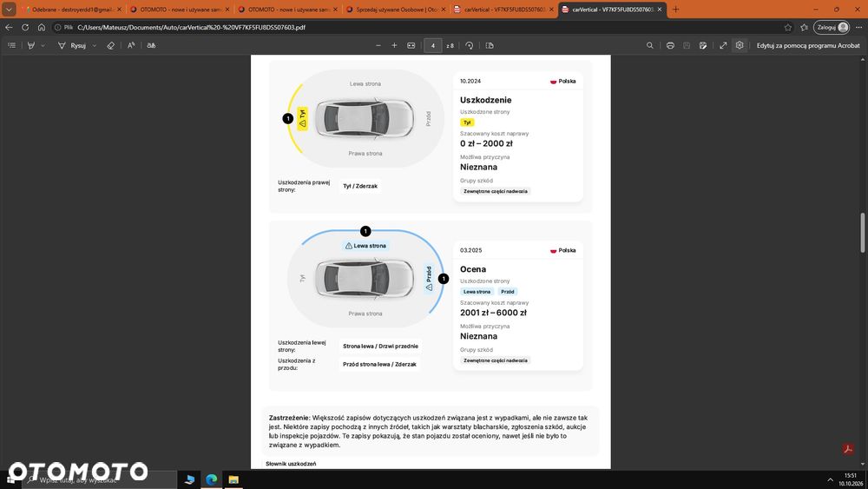Image resolution: width=868 pixels, height=489 pixels.
Task: Click the Przód tag in Ocena card
Action: [508, 291]
